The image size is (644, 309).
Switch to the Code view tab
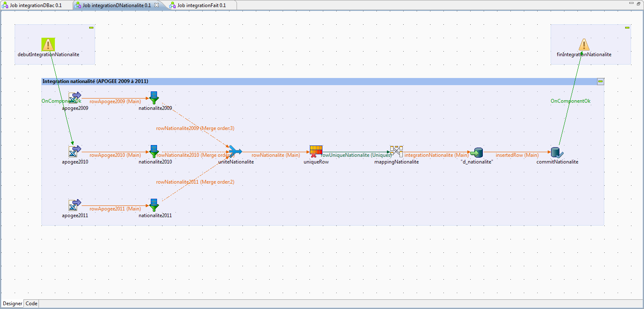pyautogui.click(x=31, y=304)
